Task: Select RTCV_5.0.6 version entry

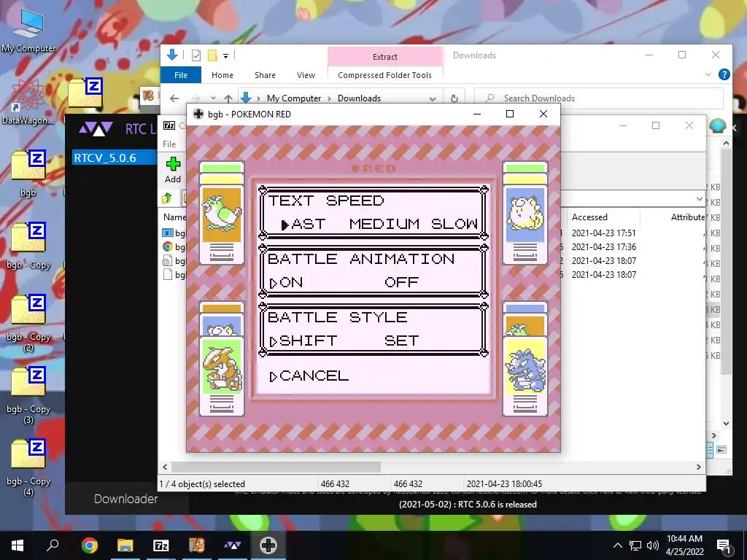Action: coord(115,157)
